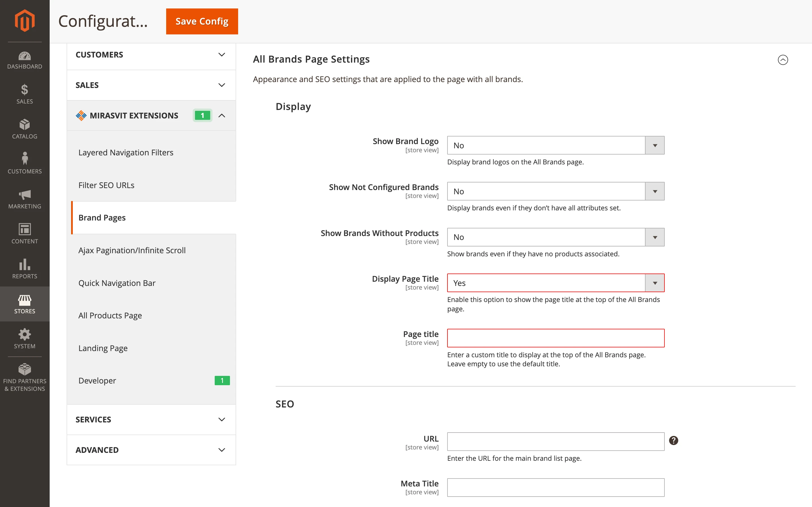Screen dimensions: 812x507
Task: Open the Developer settings page
Action: [97, 380]
